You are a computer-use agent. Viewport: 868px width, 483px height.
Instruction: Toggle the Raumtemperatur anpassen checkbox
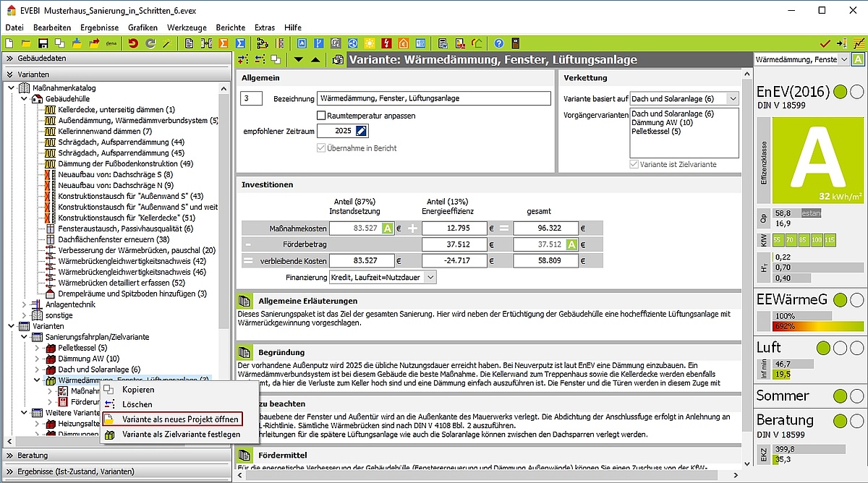321,116
